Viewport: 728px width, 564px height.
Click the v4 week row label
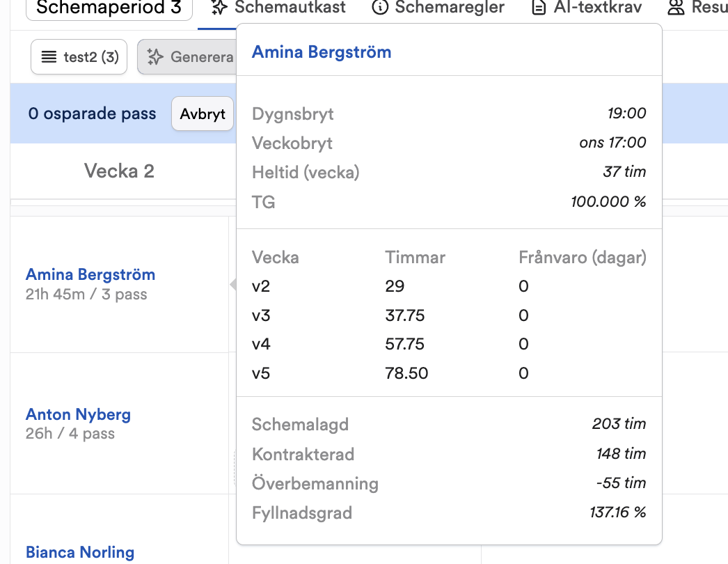[x=261, y=344]
